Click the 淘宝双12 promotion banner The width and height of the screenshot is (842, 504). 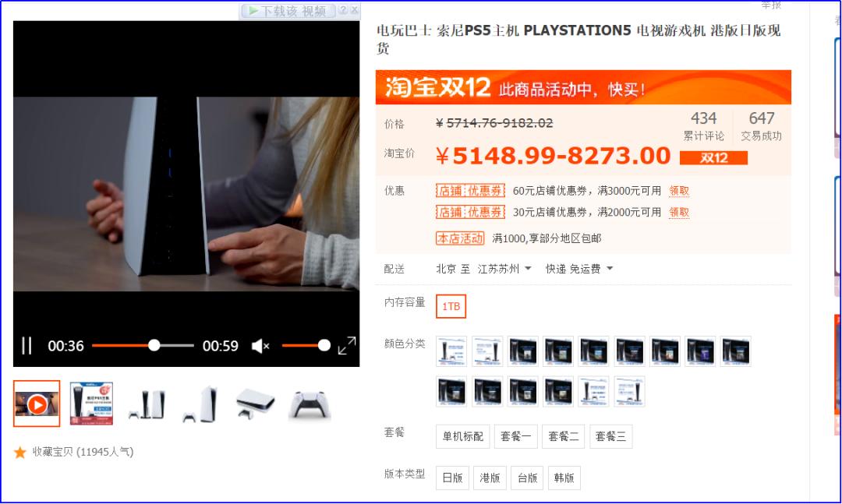(x=583, y=87)
